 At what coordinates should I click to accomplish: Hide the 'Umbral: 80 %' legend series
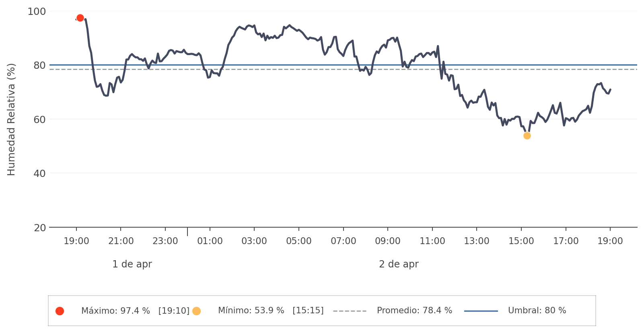pyautogui.click(x=537, y=311)
